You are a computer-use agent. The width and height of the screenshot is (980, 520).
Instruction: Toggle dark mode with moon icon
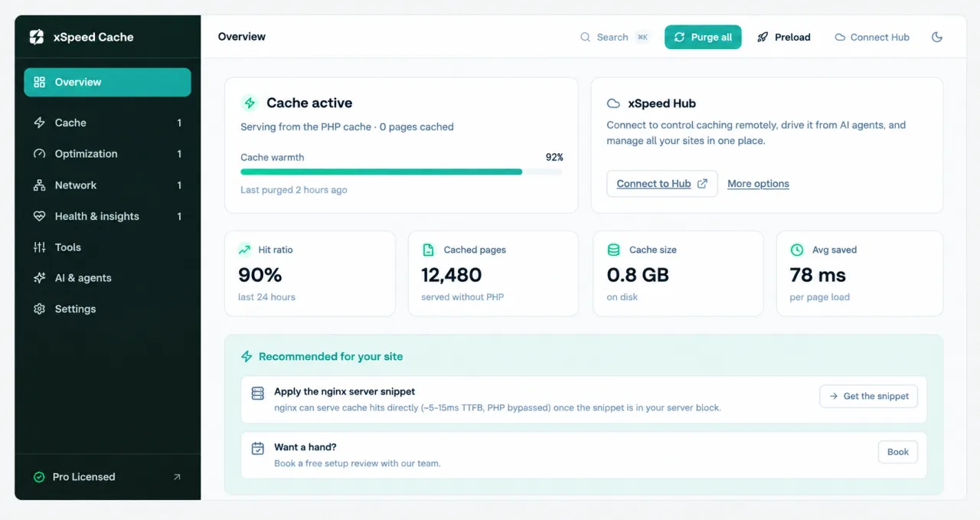[937, 37]
